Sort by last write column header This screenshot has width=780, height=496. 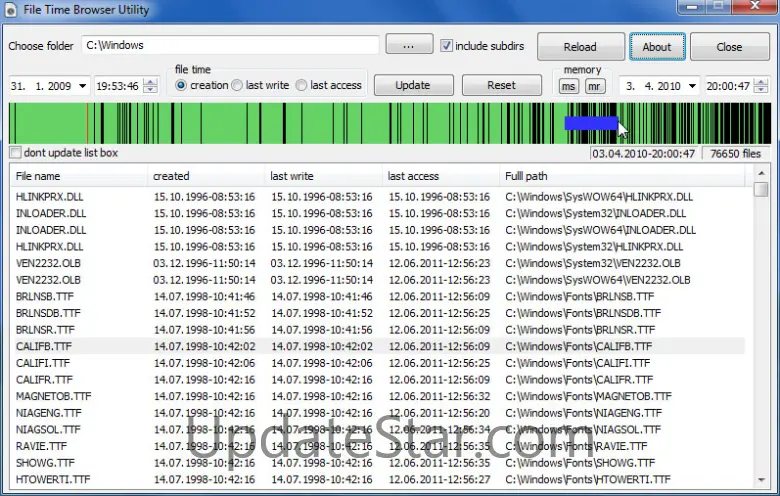coord(323,176)
